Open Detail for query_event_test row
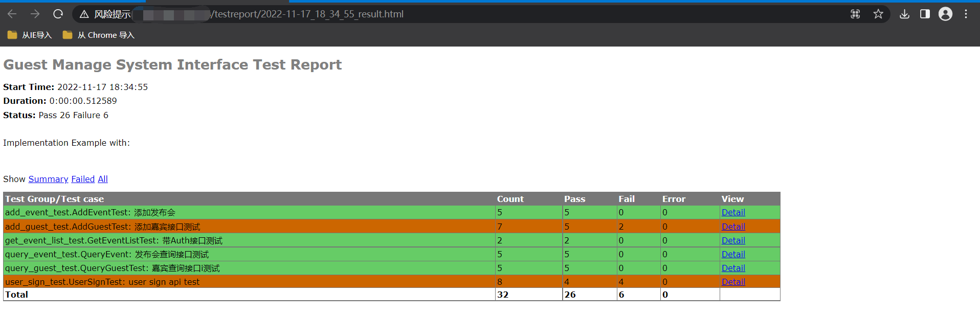Screen dimensions: 980x315 tap(733, 254)
